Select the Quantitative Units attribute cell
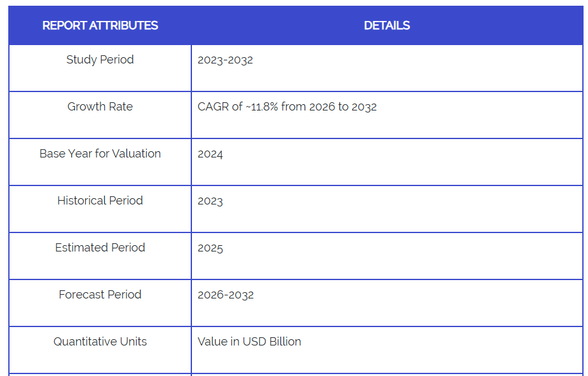 click(100, 342)
